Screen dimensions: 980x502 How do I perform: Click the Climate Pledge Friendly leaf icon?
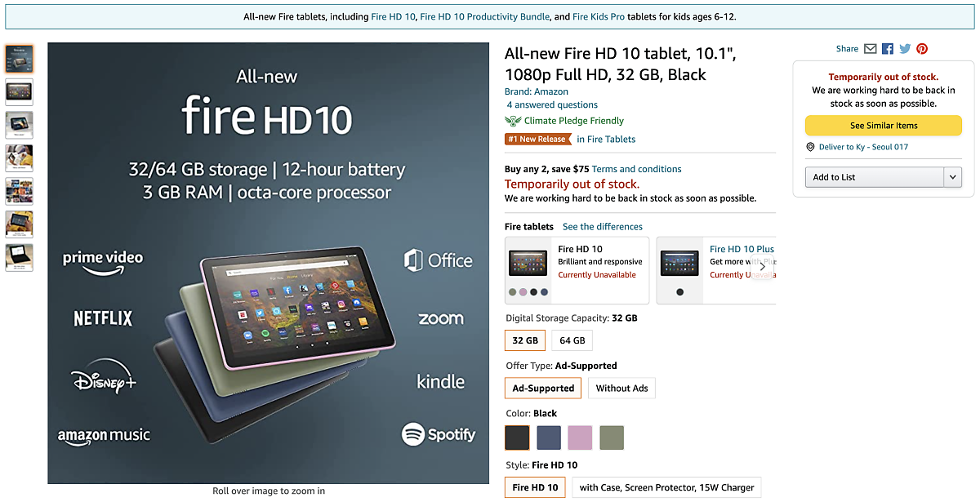tap(513, 121)
